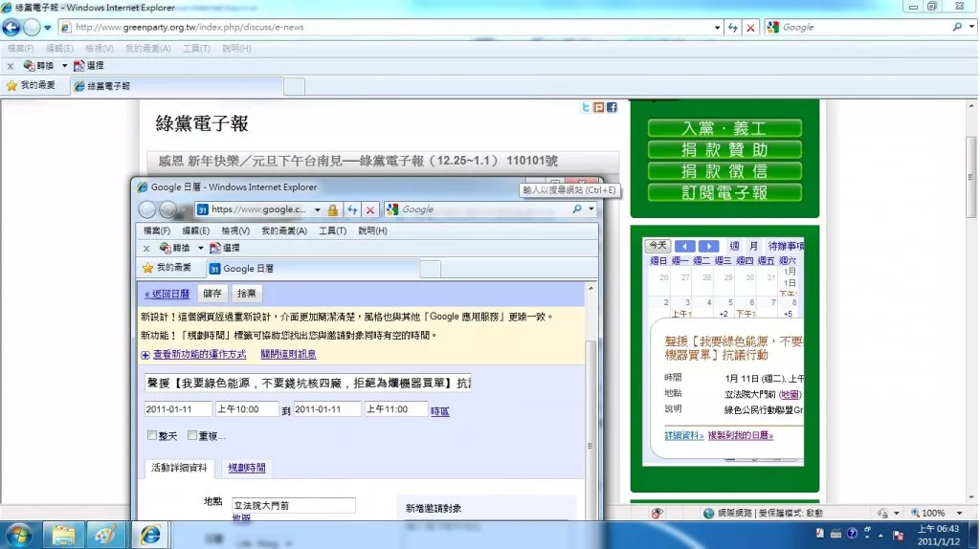Switch embedded calendar to 週 view
Screen dimensions: 980x549
pyautogui.click(x=734, y=246)
